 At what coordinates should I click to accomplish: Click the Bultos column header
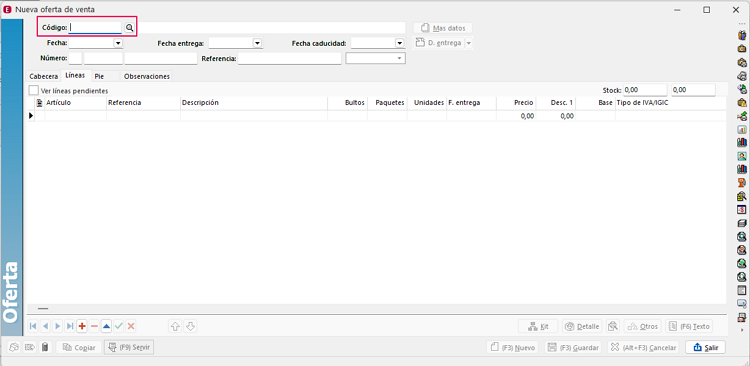point(348,103)
